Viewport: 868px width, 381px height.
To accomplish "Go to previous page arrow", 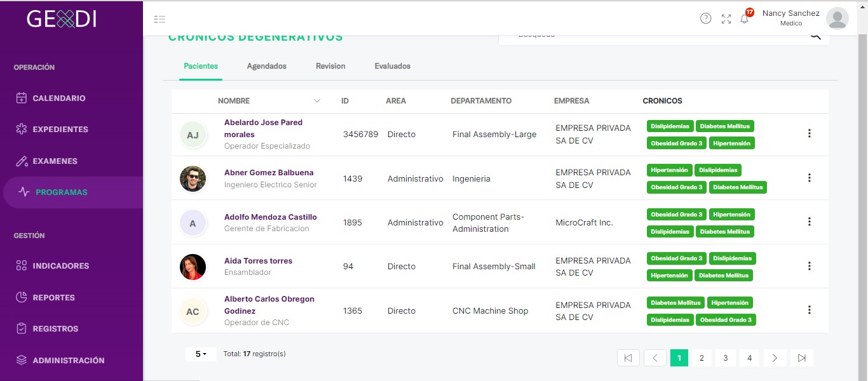I will point(655,358).
